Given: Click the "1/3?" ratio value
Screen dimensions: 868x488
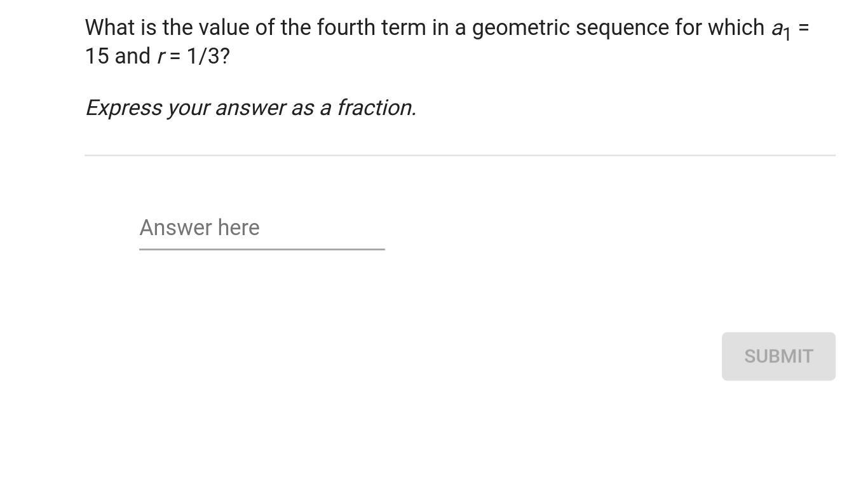Looking at the screenshot, I should [x=208, y=57].
